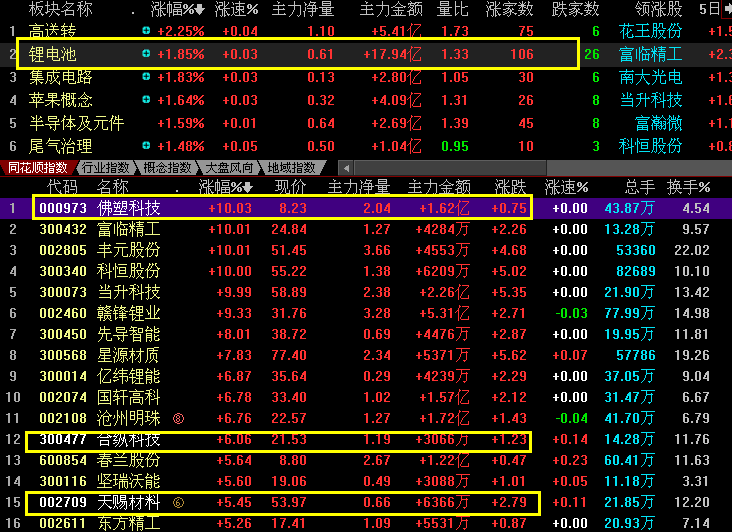Expand the plus icon beside 尾气治理

click(146, 146)
